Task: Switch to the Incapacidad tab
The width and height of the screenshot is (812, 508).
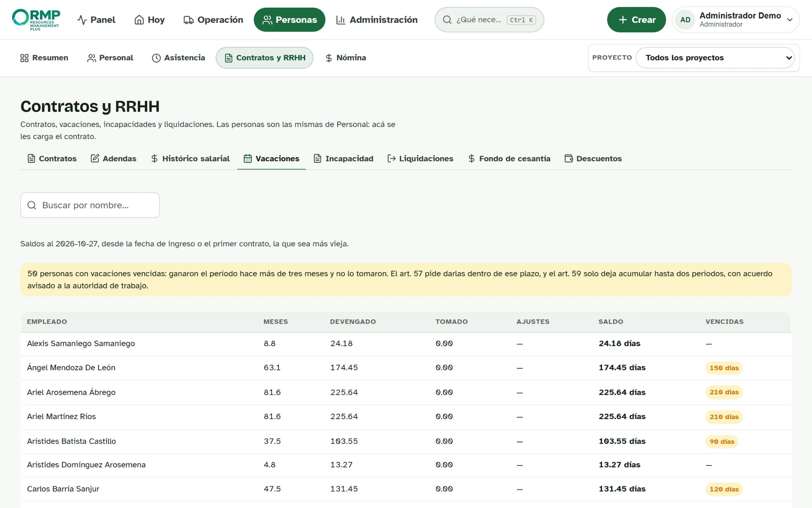Action: [x=343, y=159]
